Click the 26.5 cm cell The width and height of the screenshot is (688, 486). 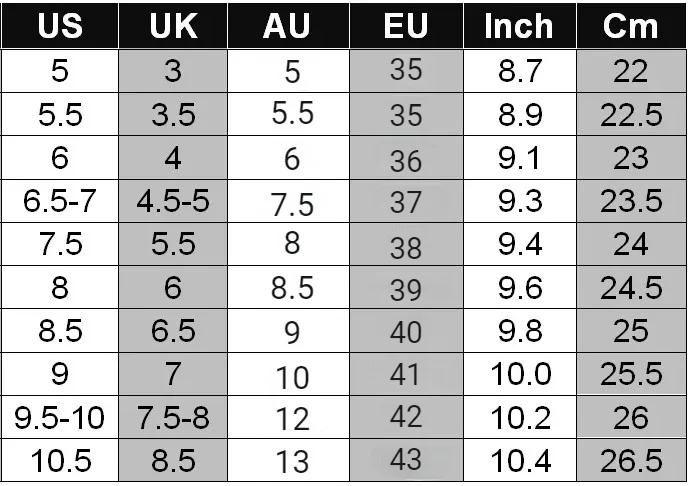pyautogui.click(x=631, y=460)
